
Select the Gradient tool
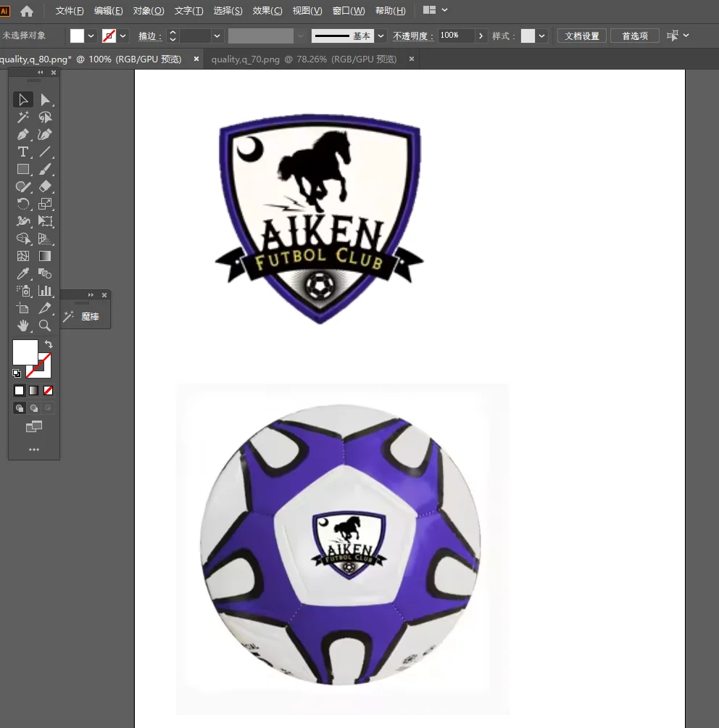click(x=45, y=256)
